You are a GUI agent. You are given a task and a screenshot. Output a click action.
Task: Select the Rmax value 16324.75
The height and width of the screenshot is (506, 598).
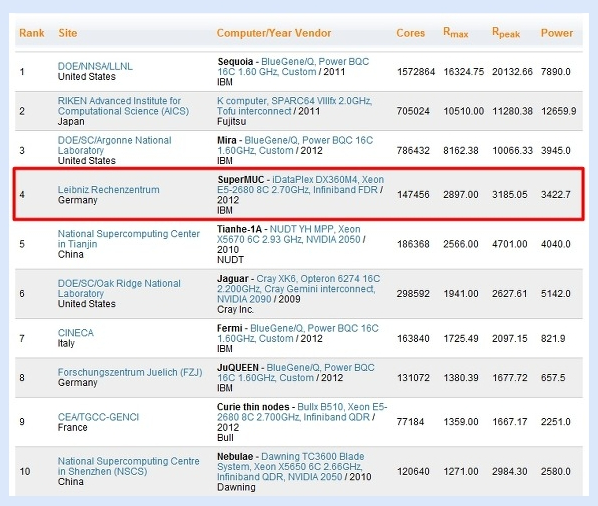point(463,72)
